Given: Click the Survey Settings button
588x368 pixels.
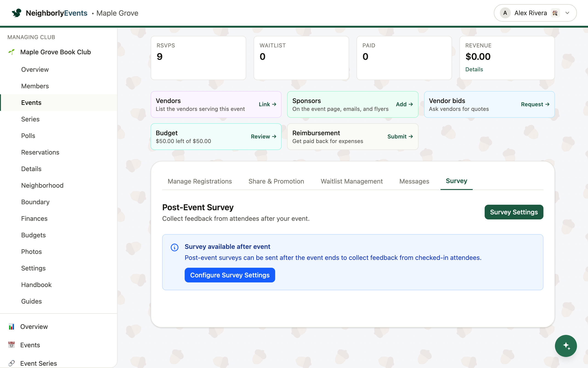Looking at the screenshot, I should 514,212.
